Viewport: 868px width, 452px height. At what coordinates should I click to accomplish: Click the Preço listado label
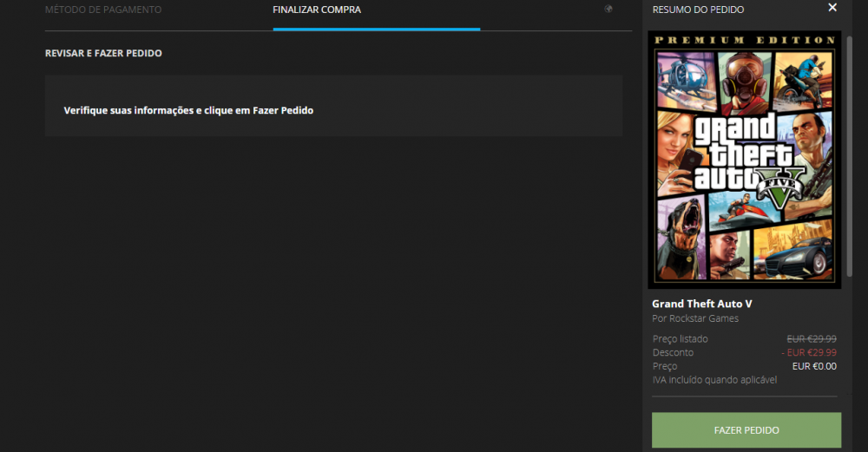coord(680,338)
